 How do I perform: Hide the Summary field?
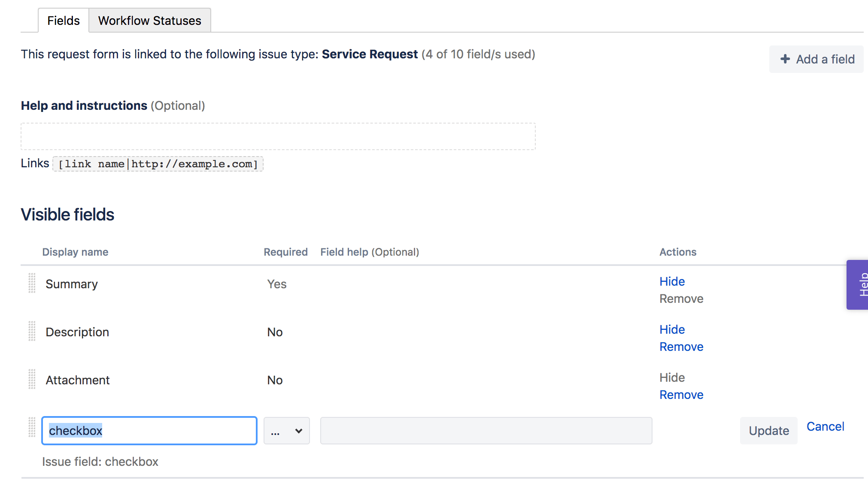(x=672, y=281)
